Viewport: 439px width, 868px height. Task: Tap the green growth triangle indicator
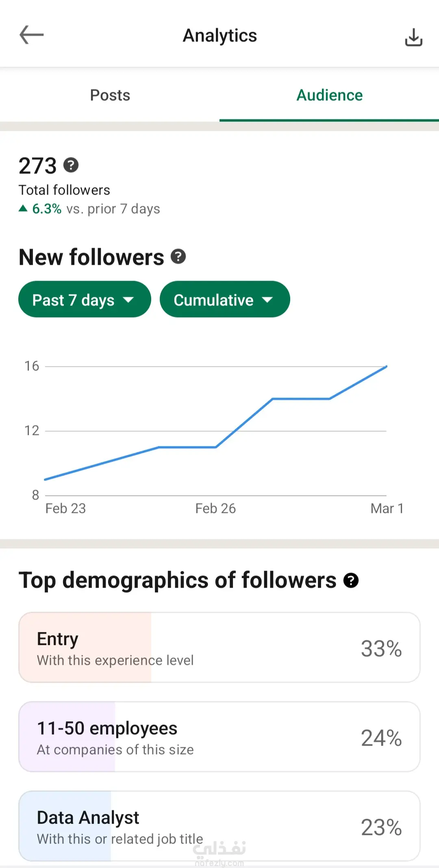coord(23,209)
